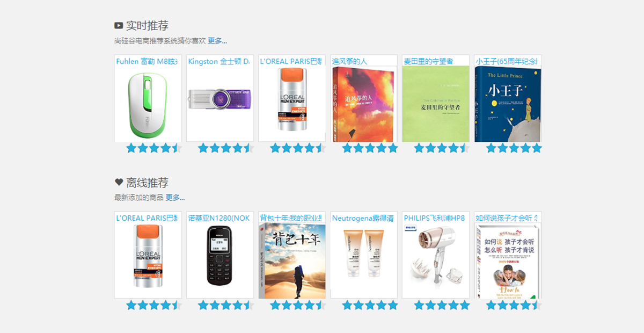Click the 背包十年 book cover image
This screenshot has width=644, height=333.
292,261
